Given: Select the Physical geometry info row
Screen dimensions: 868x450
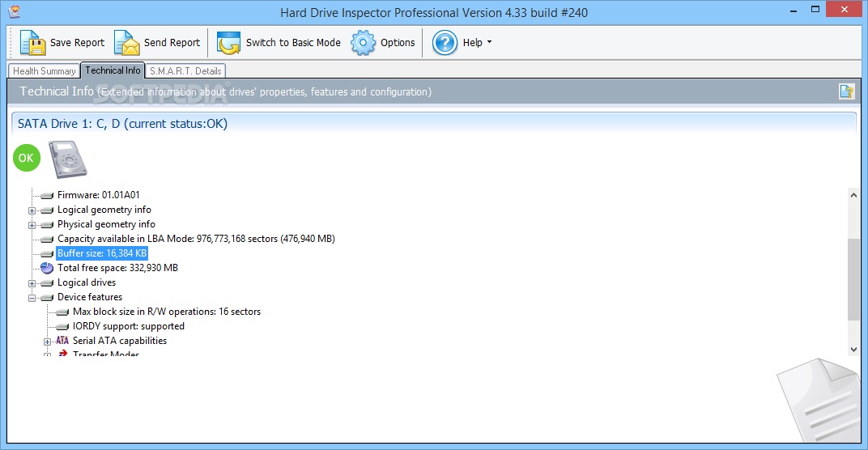Looking at the screenshot, I should coord(106,224).
